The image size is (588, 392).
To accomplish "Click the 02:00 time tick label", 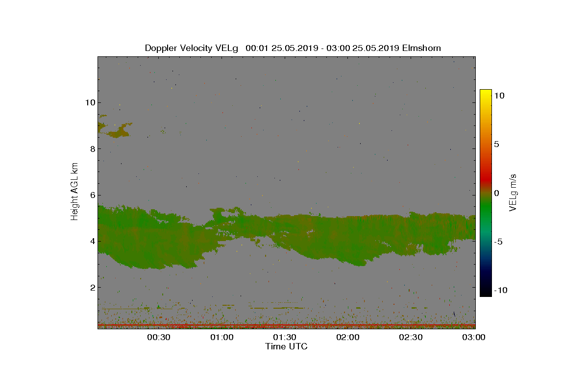I will click(348, 337).
